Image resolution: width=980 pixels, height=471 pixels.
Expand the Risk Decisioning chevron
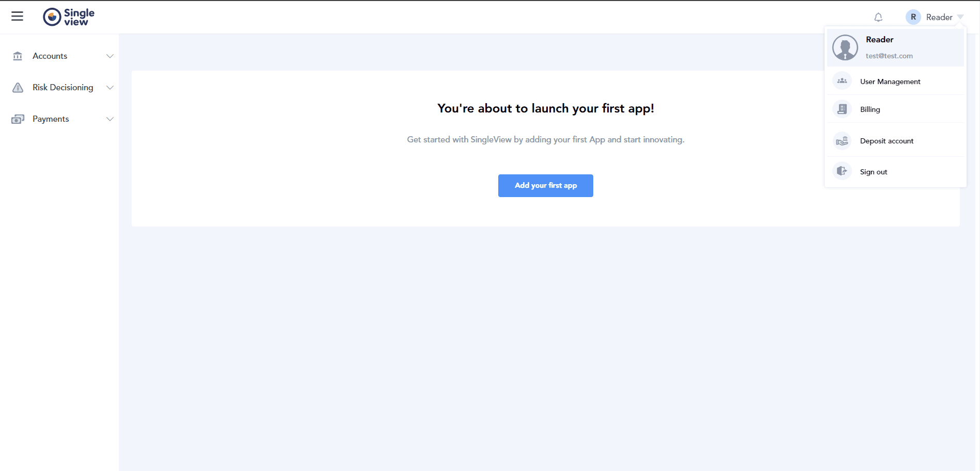(109, 88)
